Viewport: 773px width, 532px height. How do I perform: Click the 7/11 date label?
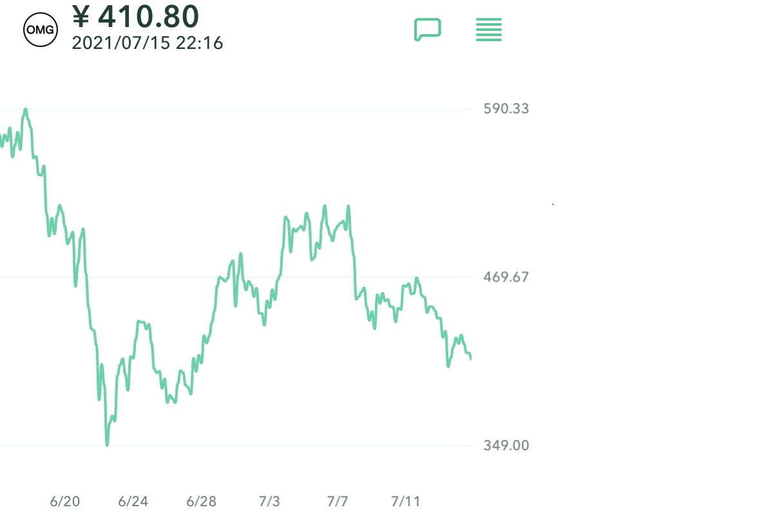405,502
